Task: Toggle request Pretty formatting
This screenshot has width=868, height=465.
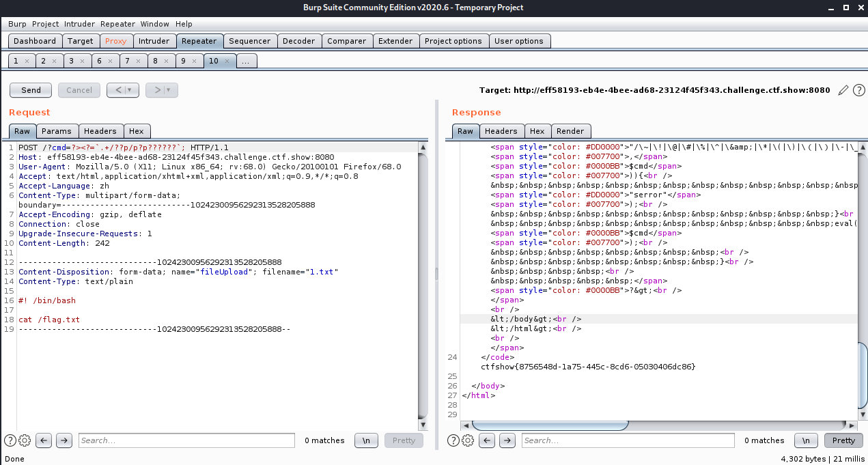Action: coord(404,440)
